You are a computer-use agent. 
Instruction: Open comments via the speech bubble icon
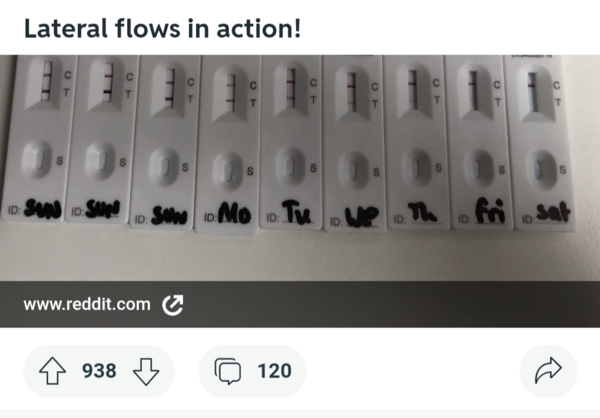tap(229, 372)
